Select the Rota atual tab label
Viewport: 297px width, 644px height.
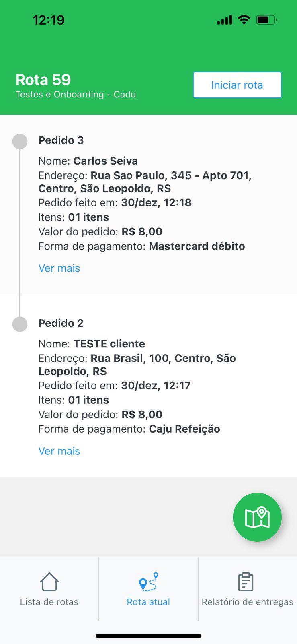(148, 602)
